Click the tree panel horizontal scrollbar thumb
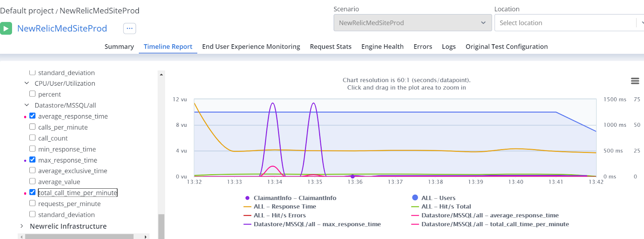644x239 pixels. pos(79,237)
